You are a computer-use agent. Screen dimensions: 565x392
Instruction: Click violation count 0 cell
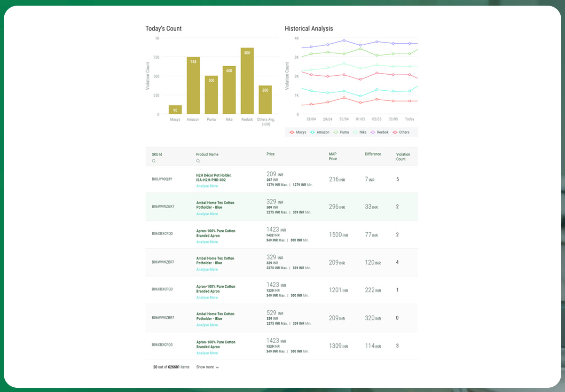point(397,318)
